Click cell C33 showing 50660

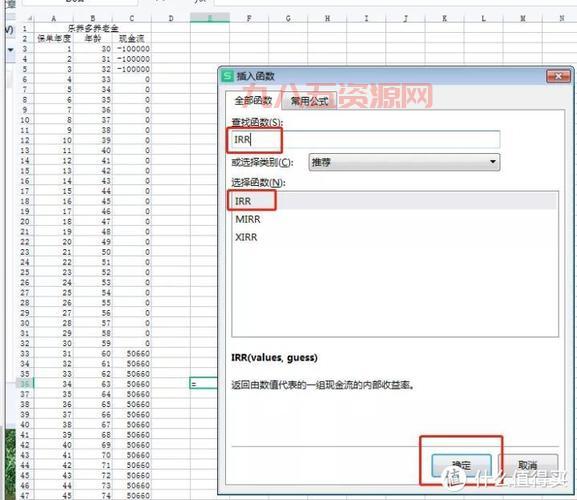(x=132, y=354)
